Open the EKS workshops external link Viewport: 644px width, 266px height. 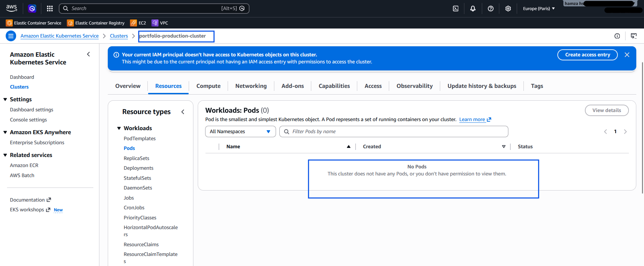pyautogui.click(x=30, y=210)
